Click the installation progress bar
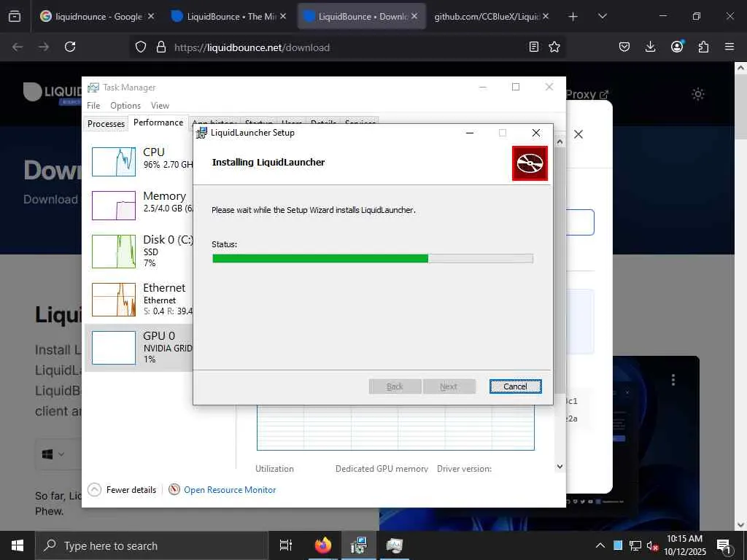 (x=373, y=259)
